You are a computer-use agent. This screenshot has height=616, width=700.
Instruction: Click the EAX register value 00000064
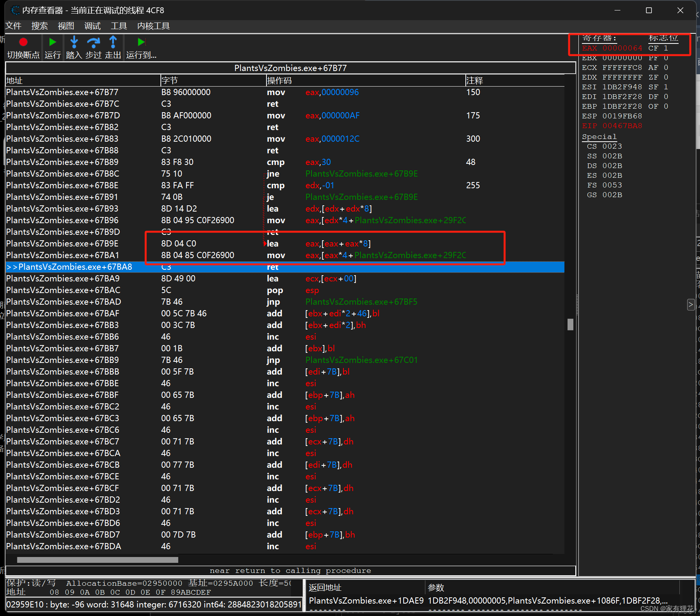pos(622,48)
